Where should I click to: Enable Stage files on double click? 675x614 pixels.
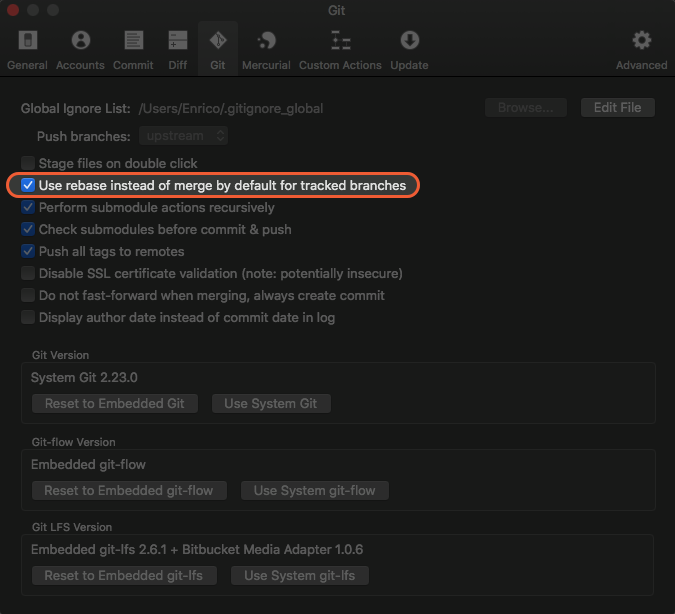tap(28, 163)
